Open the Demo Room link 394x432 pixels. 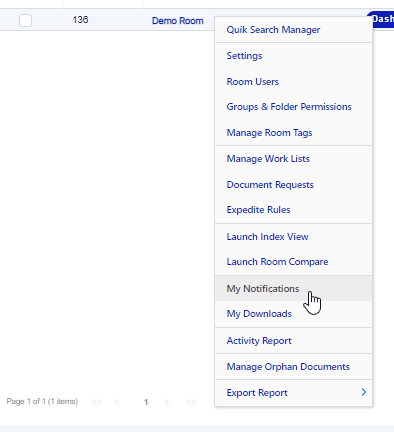[178, 21]
